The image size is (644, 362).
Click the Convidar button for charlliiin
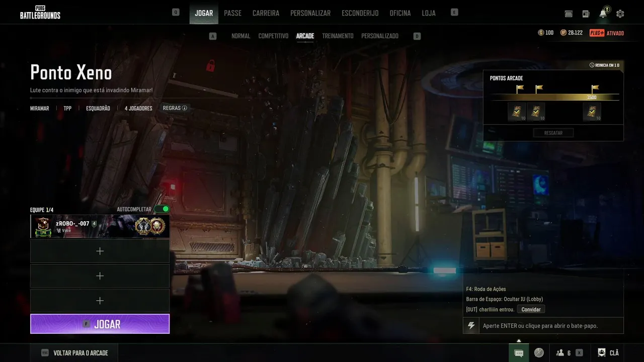(x=531, y=309)
